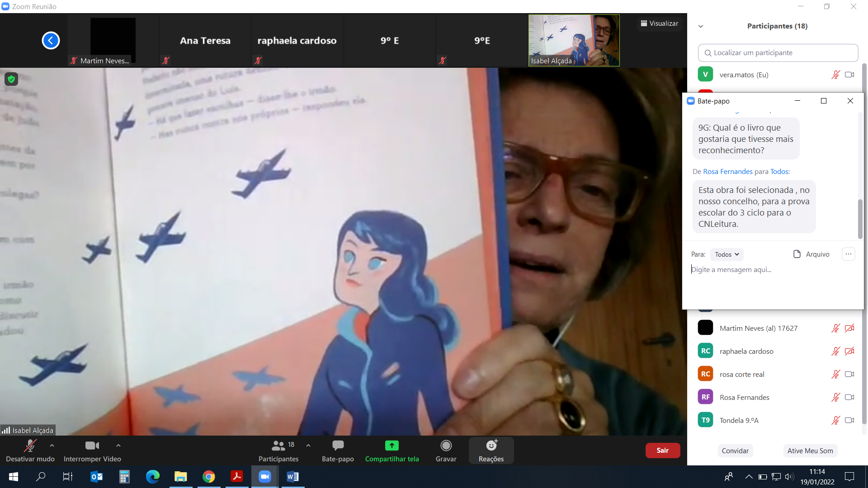Viewport: 868px width, 488px height.
Task: Open Calculator from the taskbar
Action: [x=124, y=477]
